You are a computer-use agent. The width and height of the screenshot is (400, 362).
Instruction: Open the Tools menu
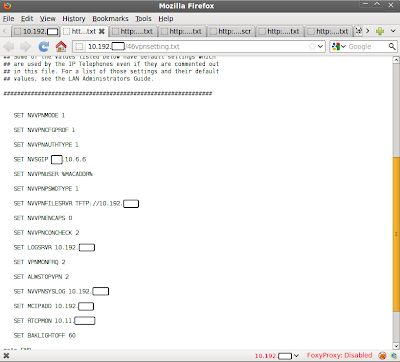[x=143, y=19]
